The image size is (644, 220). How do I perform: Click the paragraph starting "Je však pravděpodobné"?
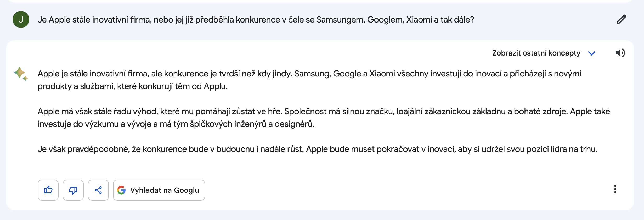click(317, 149)
